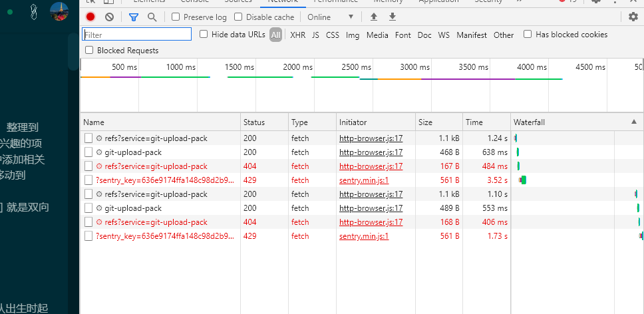The height and width of the screenshot is (314, 644).
Task: Open sentry.min.js:1 initiator of 3.52 s row
Action: click(364, 180)
